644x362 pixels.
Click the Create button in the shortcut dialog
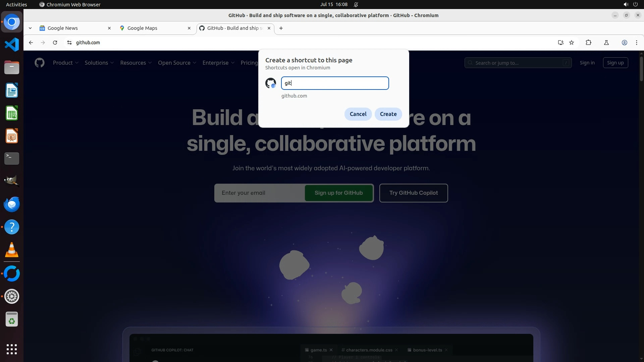tap(388, 114)
